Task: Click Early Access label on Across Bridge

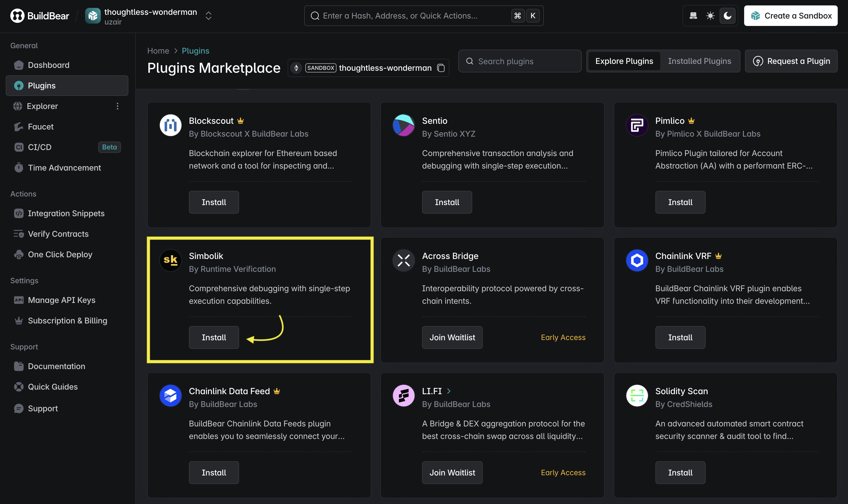Action: pos(563,337)
